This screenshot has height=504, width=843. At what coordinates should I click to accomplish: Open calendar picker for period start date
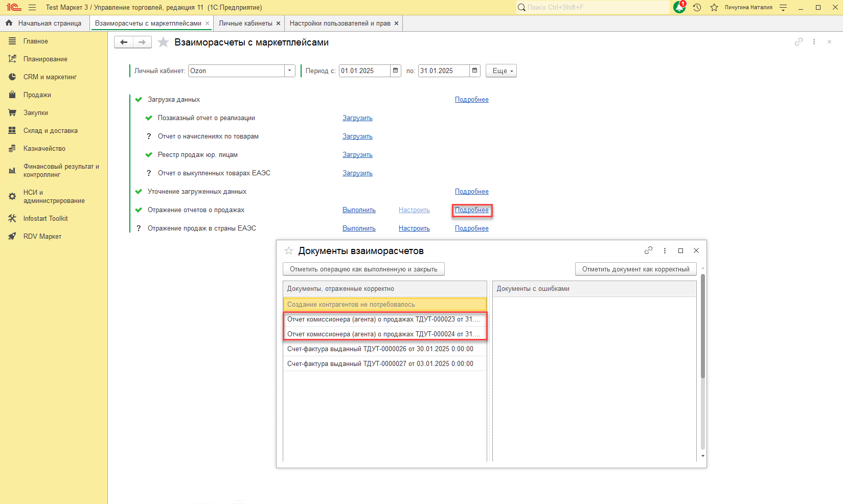pyautogui.click(x=396, y=71)
